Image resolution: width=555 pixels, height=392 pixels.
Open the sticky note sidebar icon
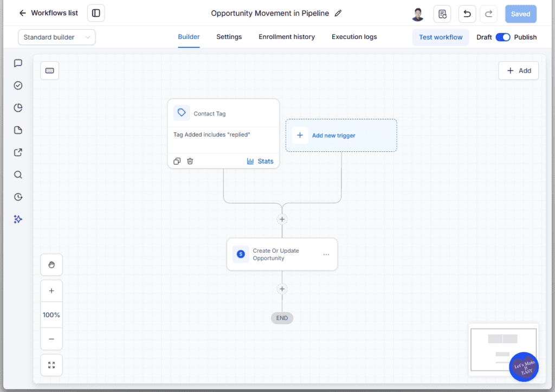[x=18, y=130]
